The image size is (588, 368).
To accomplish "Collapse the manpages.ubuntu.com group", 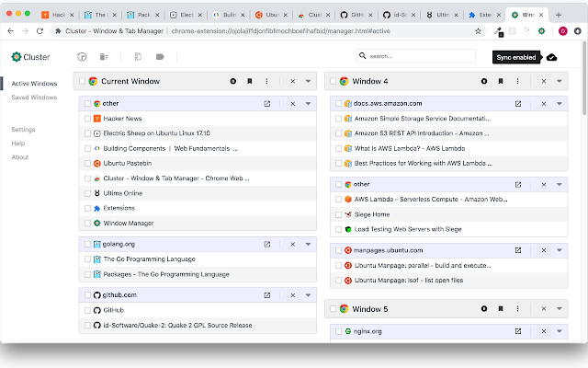I will point(560,250).
